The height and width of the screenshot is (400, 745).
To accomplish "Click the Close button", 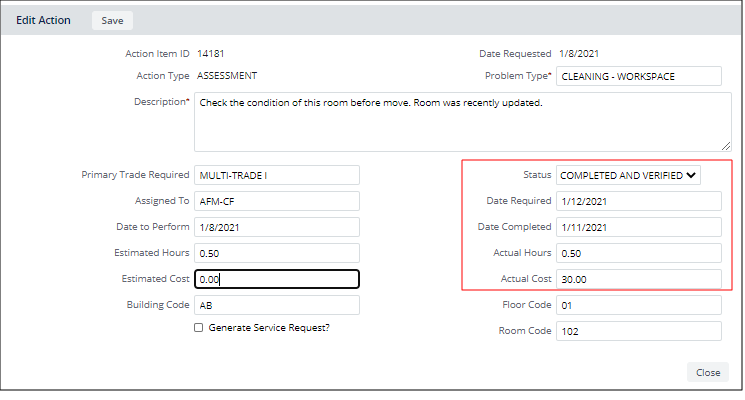I will pyautogui.click(x=708, y=372).
